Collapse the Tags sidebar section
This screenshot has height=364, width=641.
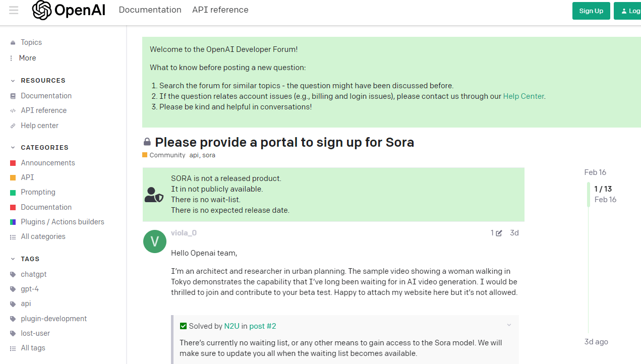13,259
